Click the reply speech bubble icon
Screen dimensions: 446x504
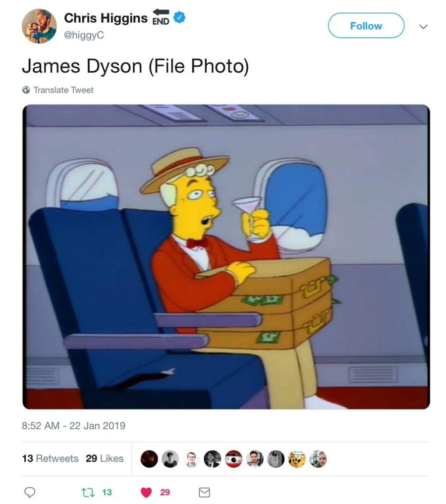(30, 492)
